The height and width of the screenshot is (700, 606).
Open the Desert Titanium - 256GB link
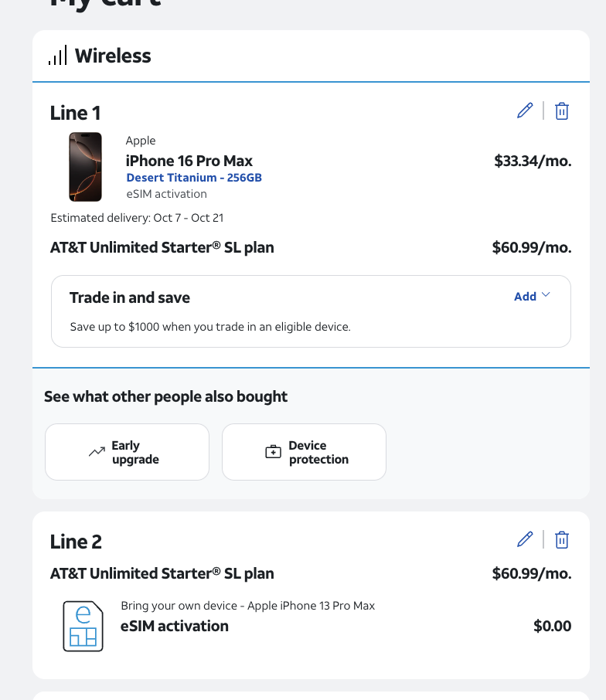click(194, 178)
